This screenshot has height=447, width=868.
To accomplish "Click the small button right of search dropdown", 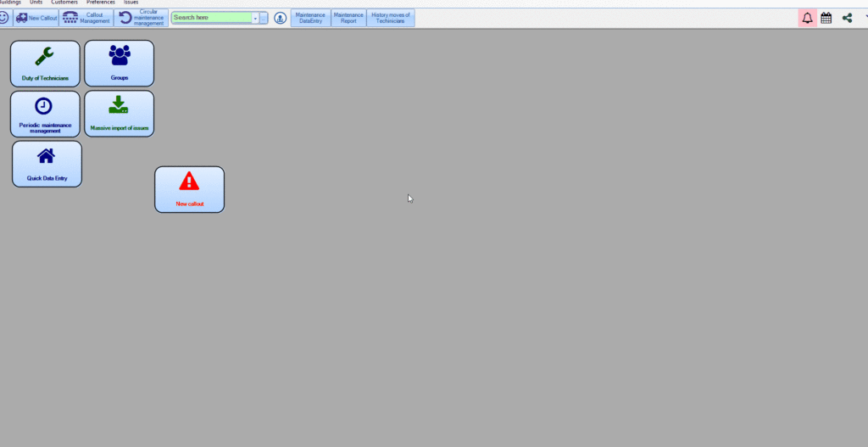I will click(x=264, y=18).
